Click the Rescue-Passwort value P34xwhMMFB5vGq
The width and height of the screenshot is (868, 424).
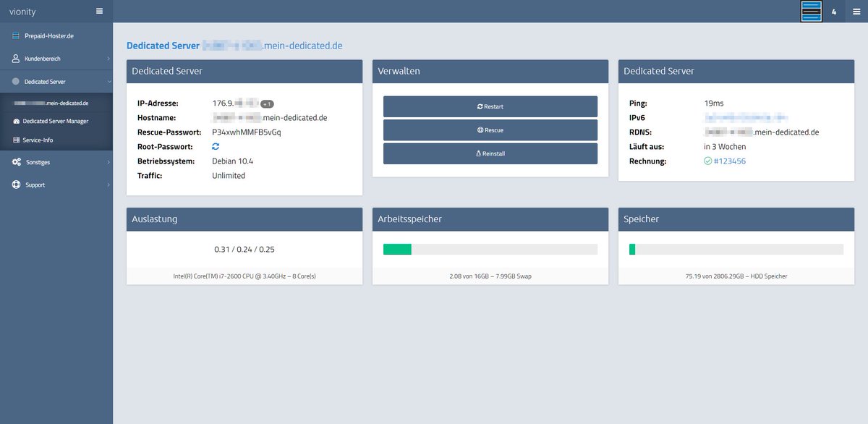click(247, 132)
